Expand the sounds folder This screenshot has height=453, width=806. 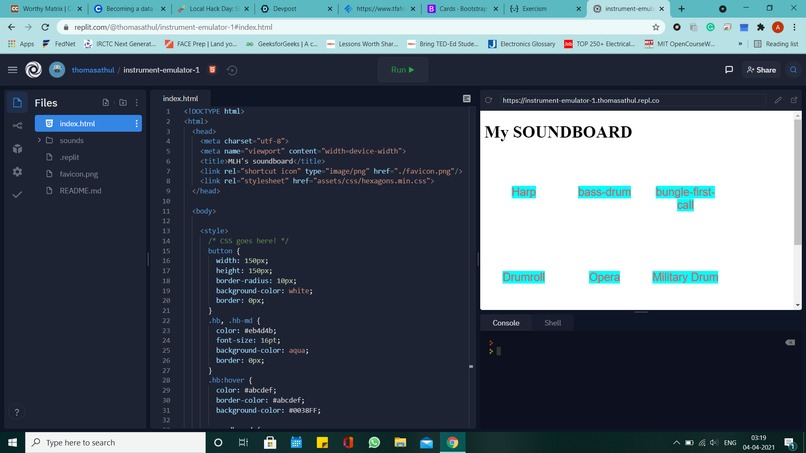[x=39, y=140]
